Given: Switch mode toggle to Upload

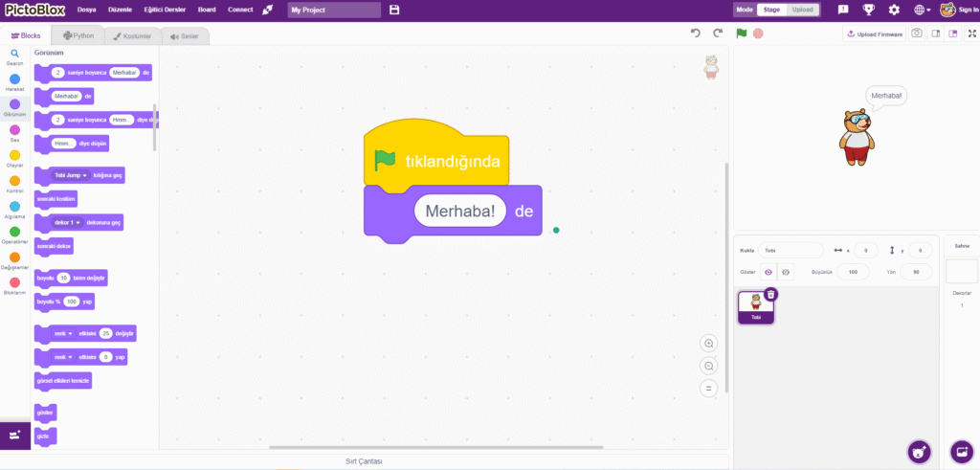Looking at the screenshot, I should 804,10.
